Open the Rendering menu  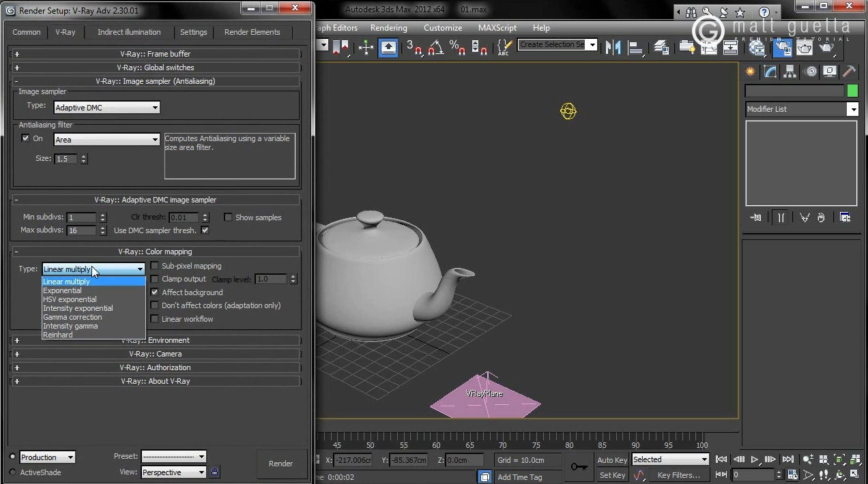click(x=389, y=28)
